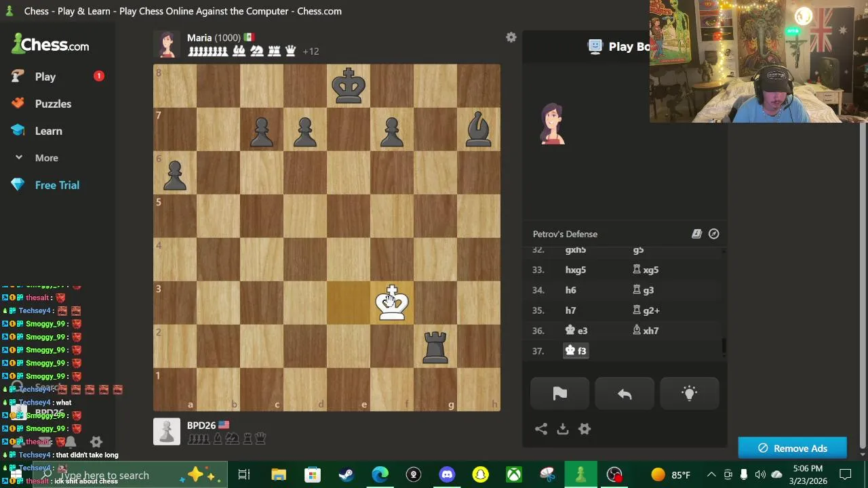Take back move with the undo arrow button
868x488 pixels.
[x=625, y=394]
